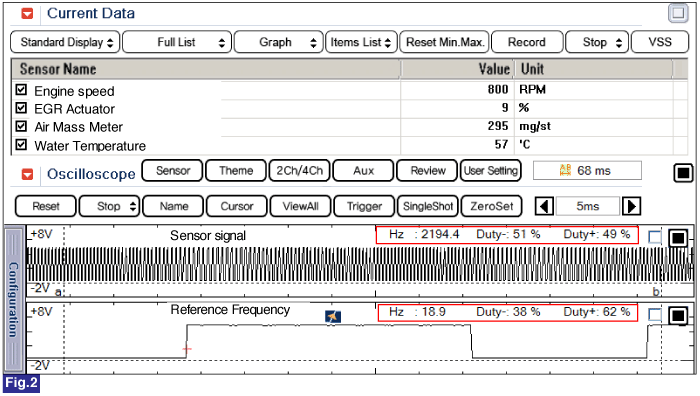Collapse the Oscilloscope panel red arrow
This screenshot has height=396, width=700.
pos(27,174)
